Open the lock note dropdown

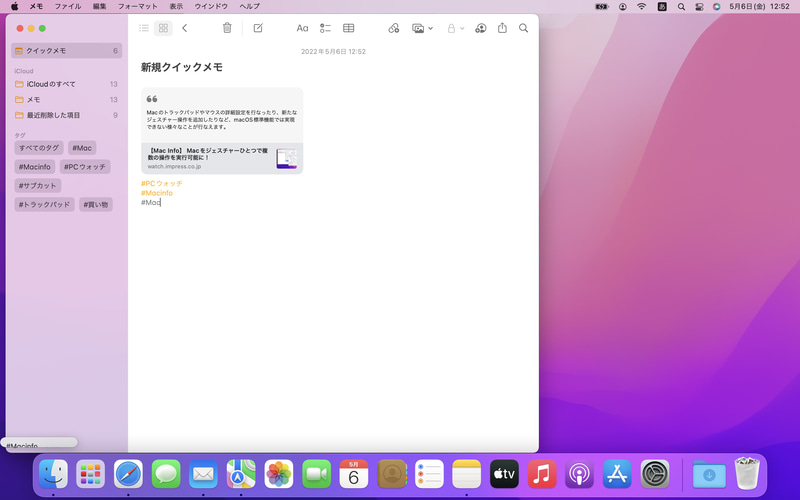click(455, 28)
